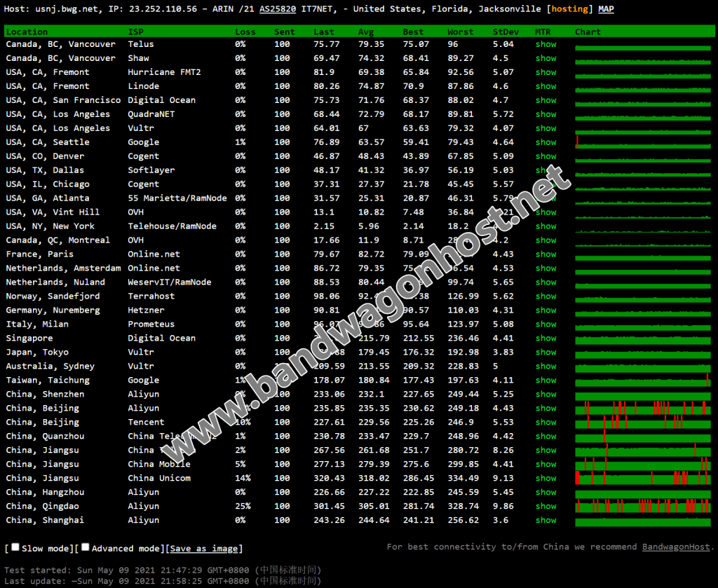Click the StDev column header
718x588 pixels.
pyautogui.click(x=506, y=32)
